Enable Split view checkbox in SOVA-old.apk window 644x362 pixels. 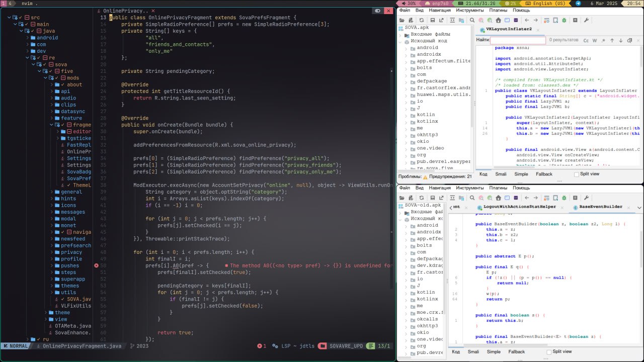click(x=549, y=352)
